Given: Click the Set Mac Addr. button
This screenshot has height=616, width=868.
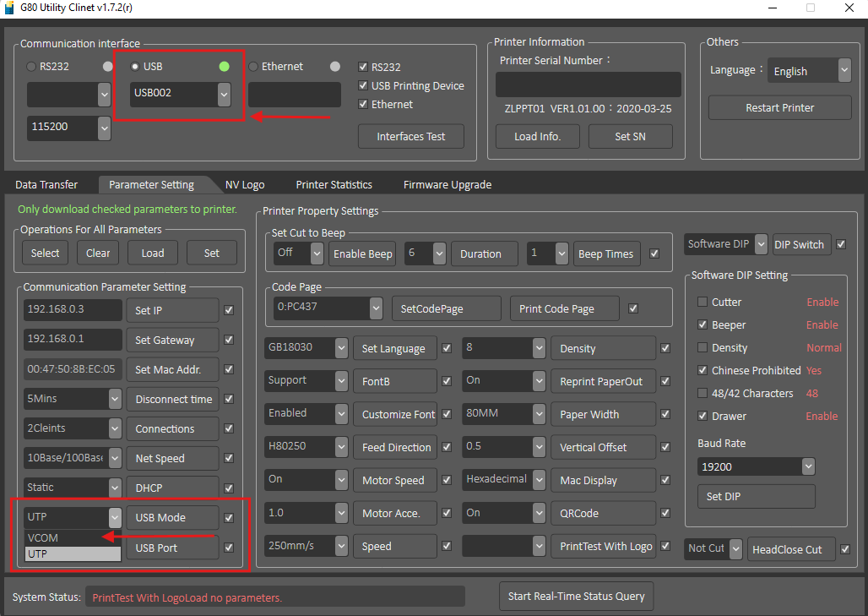Looking at the screenshot, I should coord(173,369).
